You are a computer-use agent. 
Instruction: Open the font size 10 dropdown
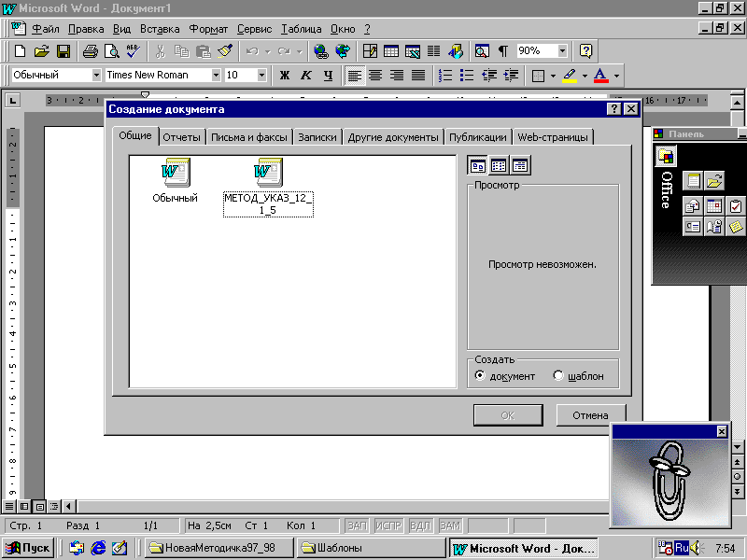[x=261, y=76]
